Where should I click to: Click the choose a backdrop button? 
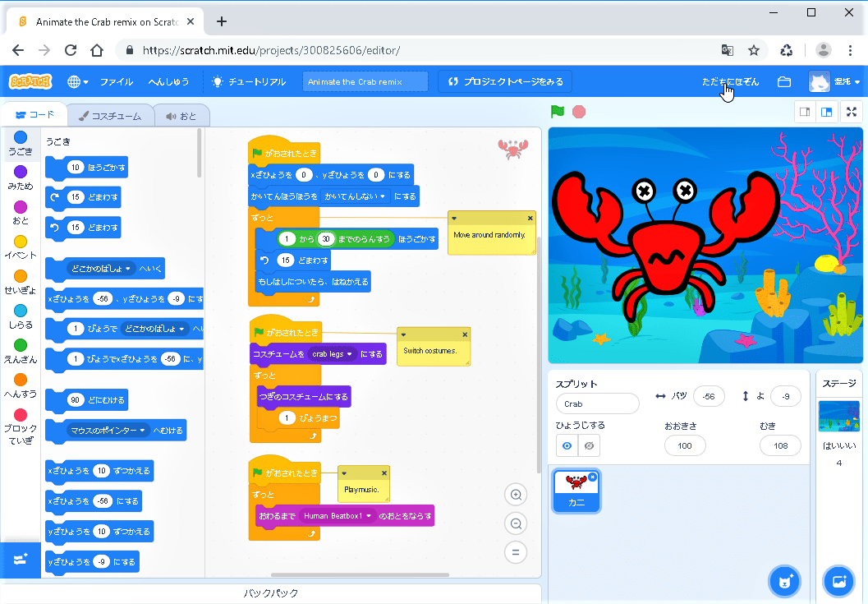click(838, 581)
